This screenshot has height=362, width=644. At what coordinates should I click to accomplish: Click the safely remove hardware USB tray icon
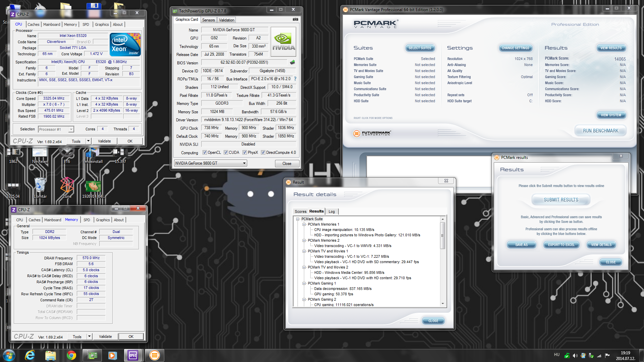click(591, 355)
